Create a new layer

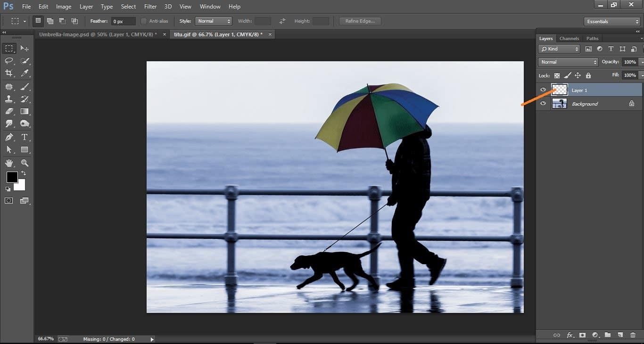[620, 335]
